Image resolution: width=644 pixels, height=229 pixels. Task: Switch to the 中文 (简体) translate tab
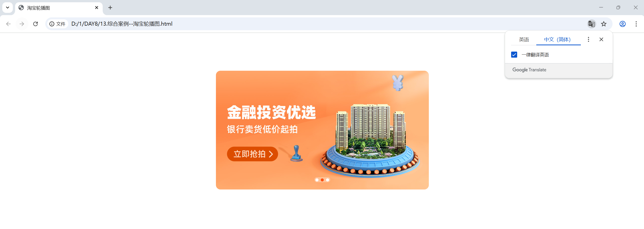tap(557, 40)
